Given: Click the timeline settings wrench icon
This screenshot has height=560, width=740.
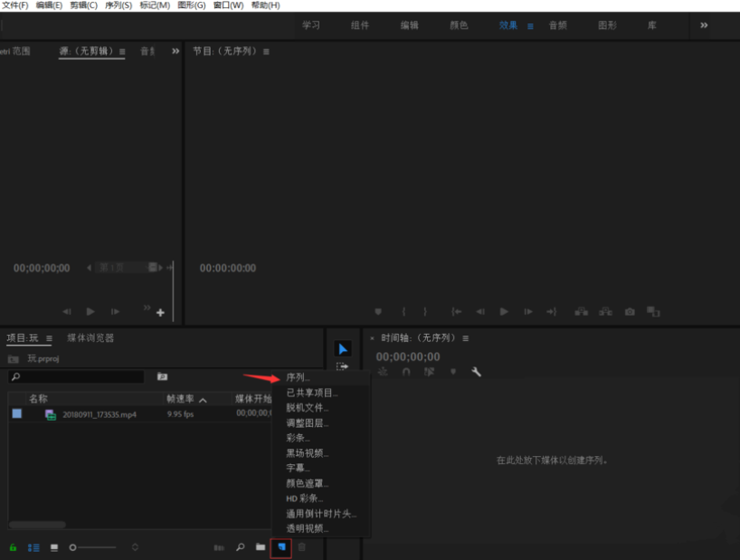Looking at the screenshot, I should click(x=477, y=372).
